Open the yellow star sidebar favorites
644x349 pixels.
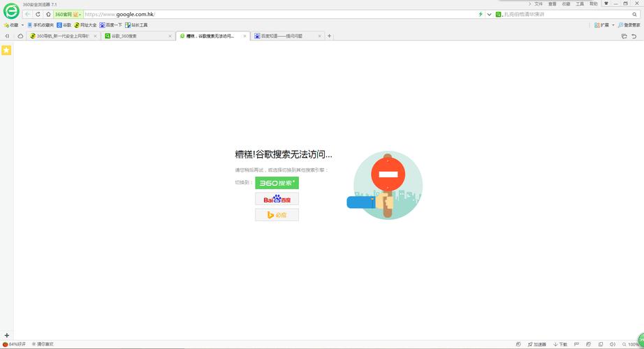6,50
